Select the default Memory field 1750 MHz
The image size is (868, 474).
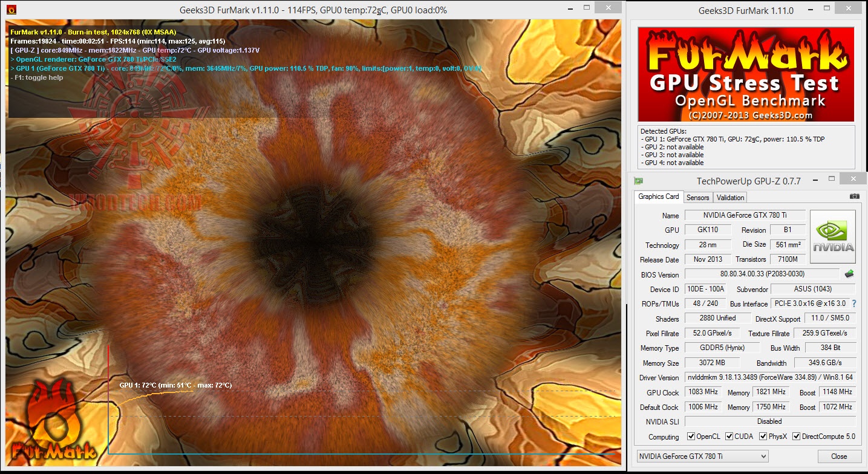(771, 407)
